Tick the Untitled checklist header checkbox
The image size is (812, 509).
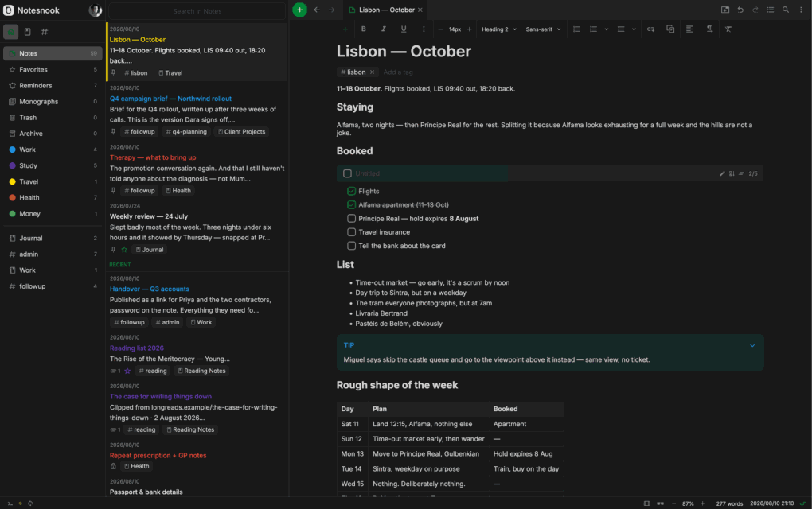coord(347,173)
